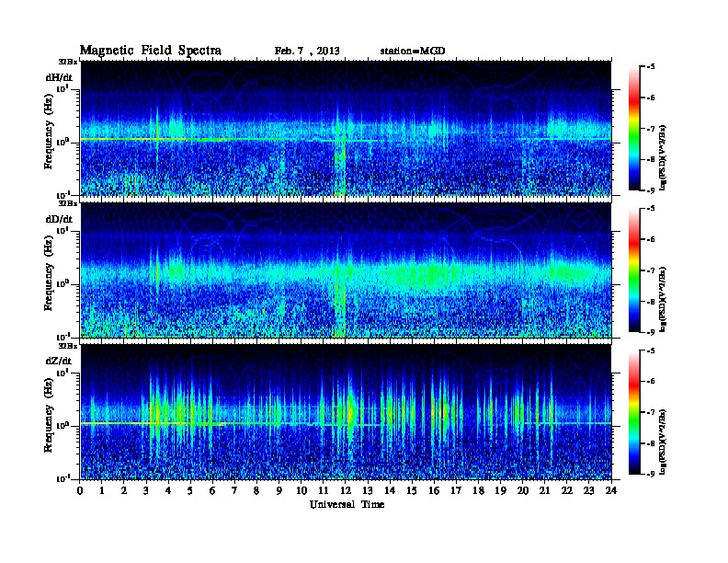Click the "-9" tick on dH/dt color bar
The height and width of the screenshot is (563, 728).
click(651, 190)
